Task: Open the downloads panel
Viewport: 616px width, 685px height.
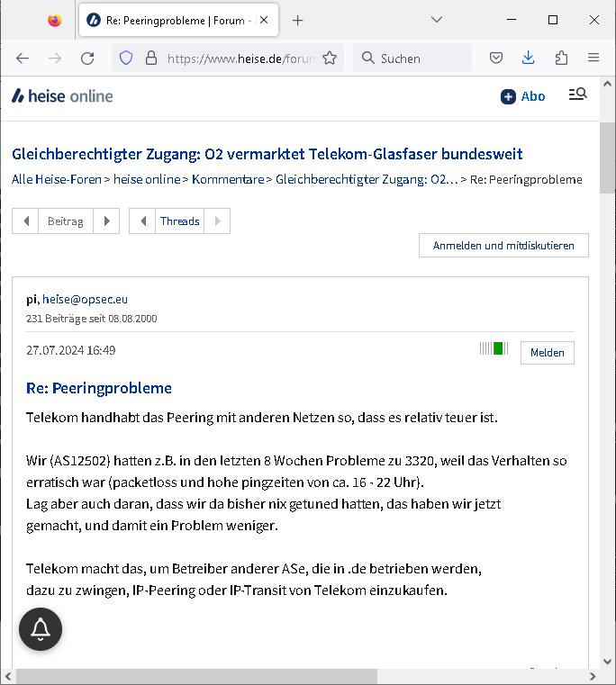Action: point(528,58)
